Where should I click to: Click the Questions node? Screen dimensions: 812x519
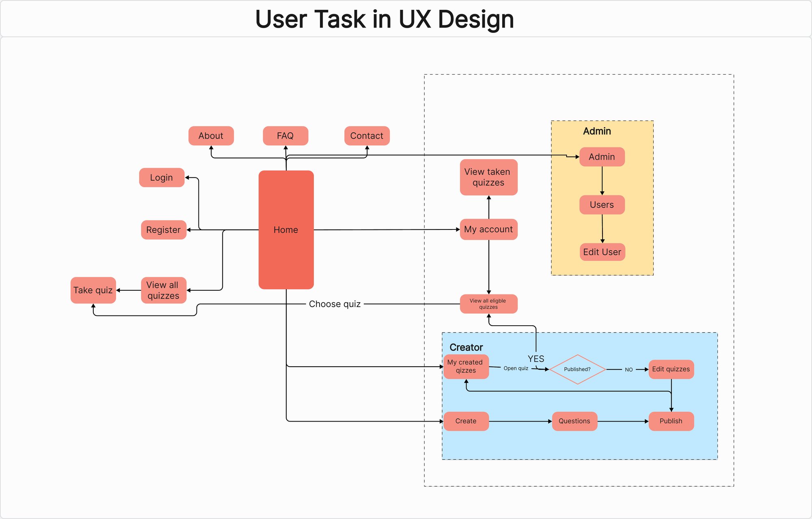pyautogui.click(x=574, y=421)
